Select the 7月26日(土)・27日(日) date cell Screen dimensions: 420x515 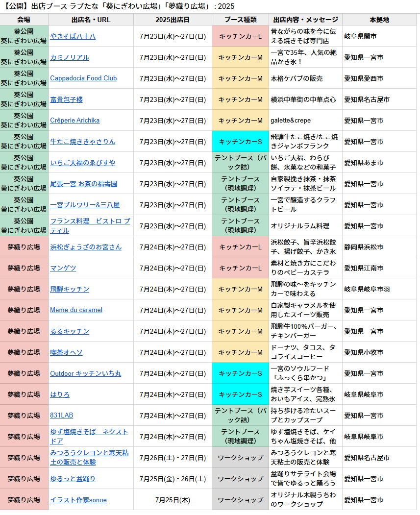point(173,458)
